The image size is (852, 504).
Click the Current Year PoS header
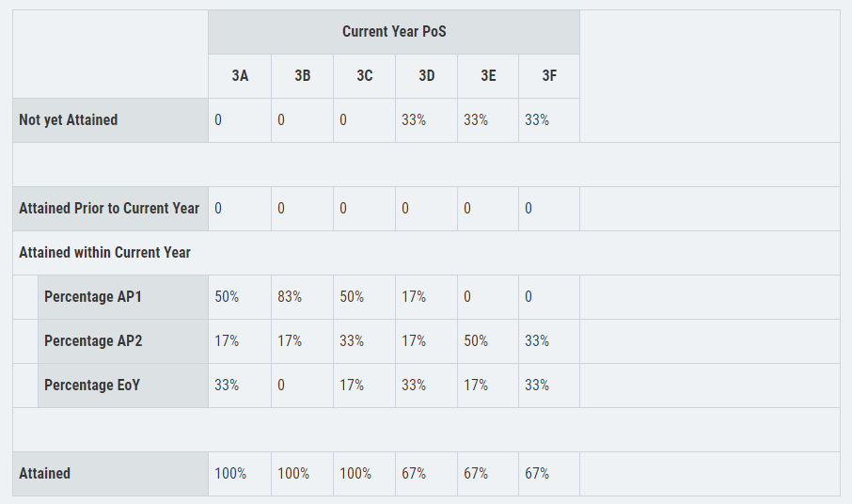point(394,32)
